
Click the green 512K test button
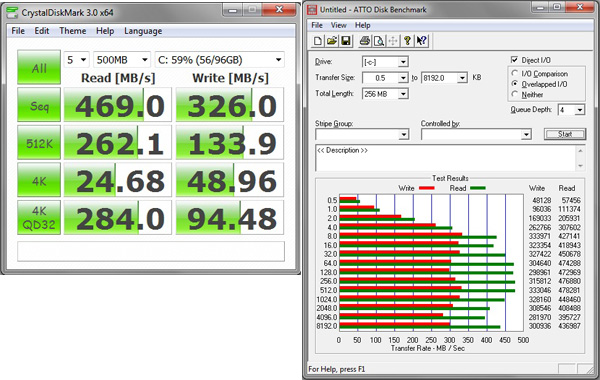[x=39, y=142]
